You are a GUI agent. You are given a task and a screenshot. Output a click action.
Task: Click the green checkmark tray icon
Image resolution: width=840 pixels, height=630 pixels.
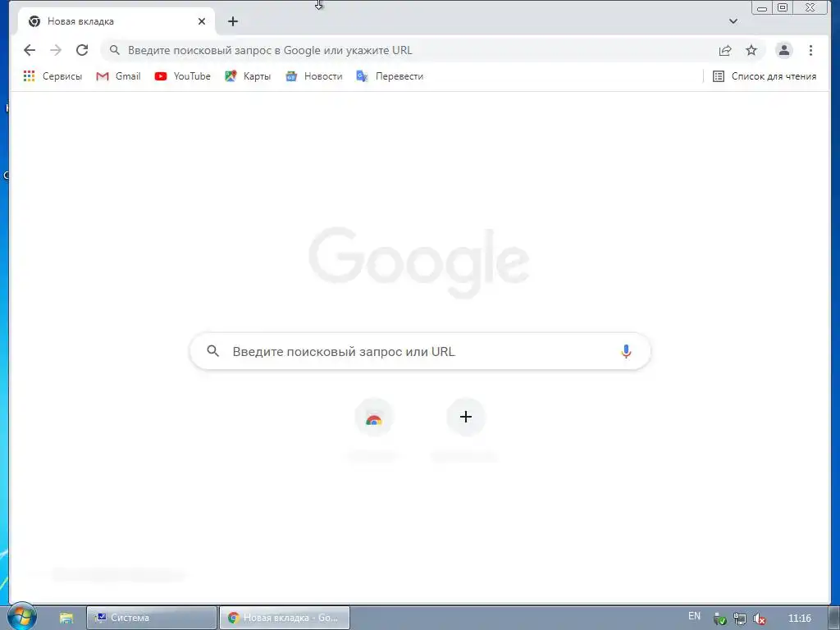pos(720,619)
